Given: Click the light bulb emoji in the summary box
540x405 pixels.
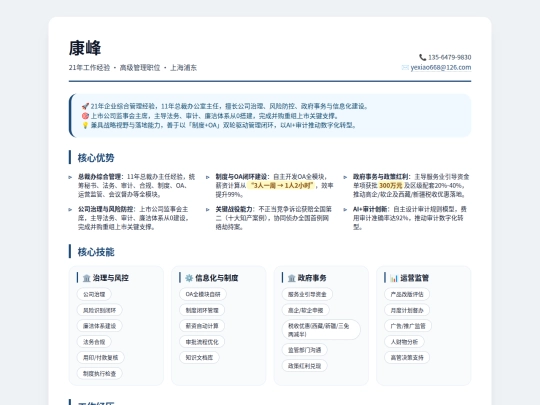Looking at the screenshot, I should click(85, 125).
